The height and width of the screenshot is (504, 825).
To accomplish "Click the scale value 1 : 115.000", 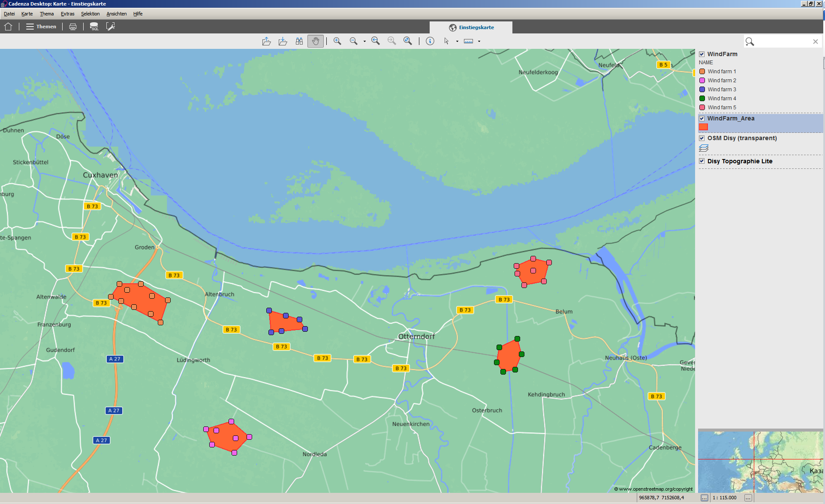I will click(x=725, y=498).
